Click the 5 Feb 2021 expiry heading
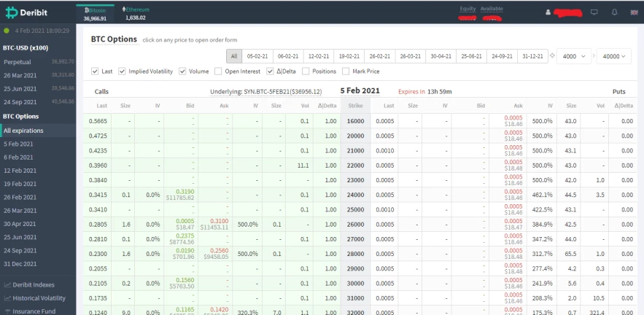 [360, 90]
